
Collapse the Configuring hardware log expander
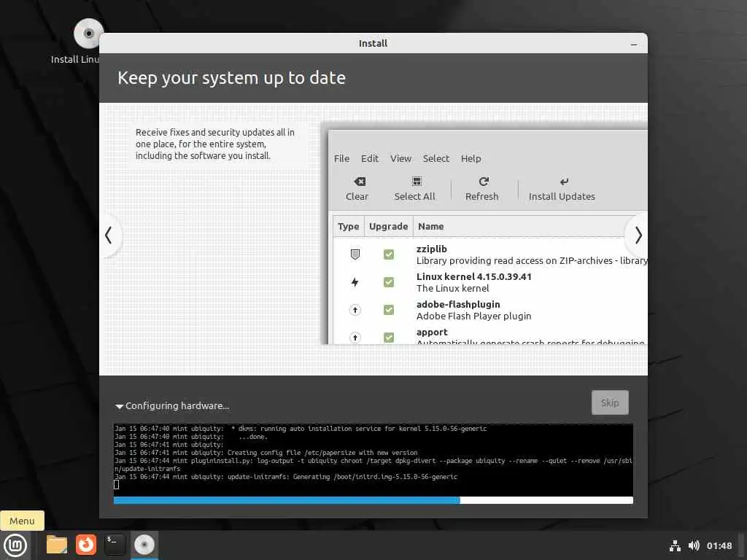[x=120, y=406]
